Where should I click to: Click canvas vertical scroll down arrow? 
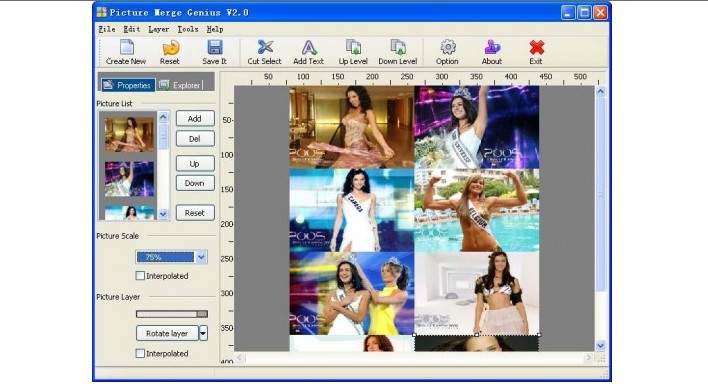pos(601,346)
